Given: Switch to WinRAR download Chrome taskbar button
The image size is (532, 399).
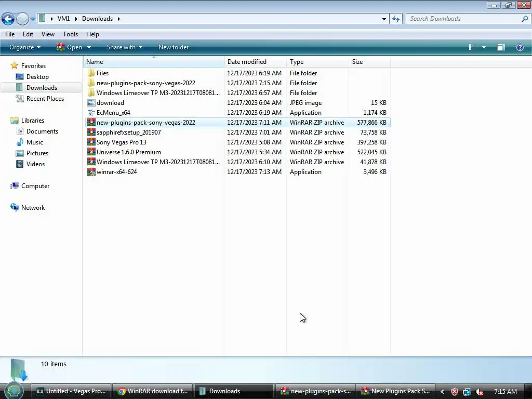Looking at the screenshot, I should coord(153,391).
